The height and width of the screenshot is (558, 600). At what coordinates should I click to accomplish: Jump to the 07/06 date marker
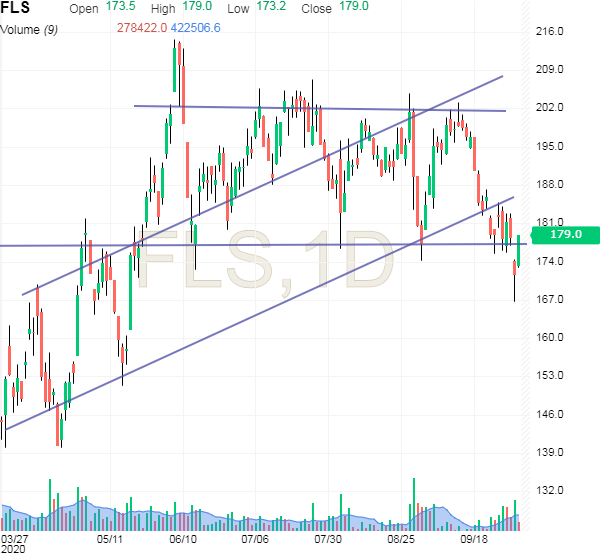pyautogui.click(x=256, y=537)
